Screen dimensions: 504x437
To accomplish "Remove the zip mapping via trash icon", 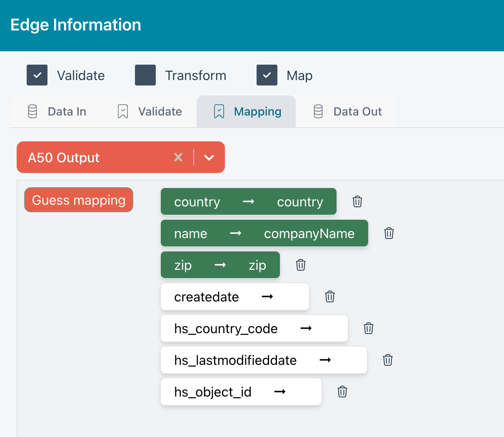I will (x=300, y=265).
